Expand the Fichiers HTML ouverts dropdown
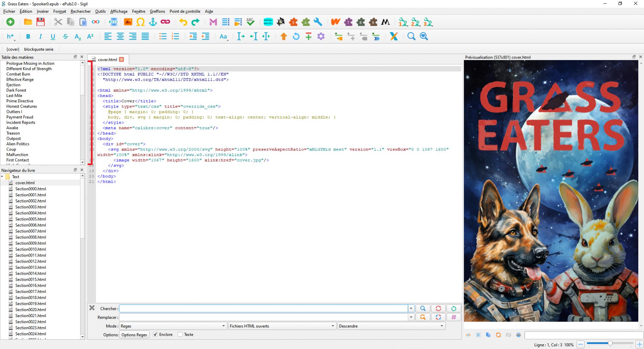This screenshot has height=349, width=644. [282, 326]
